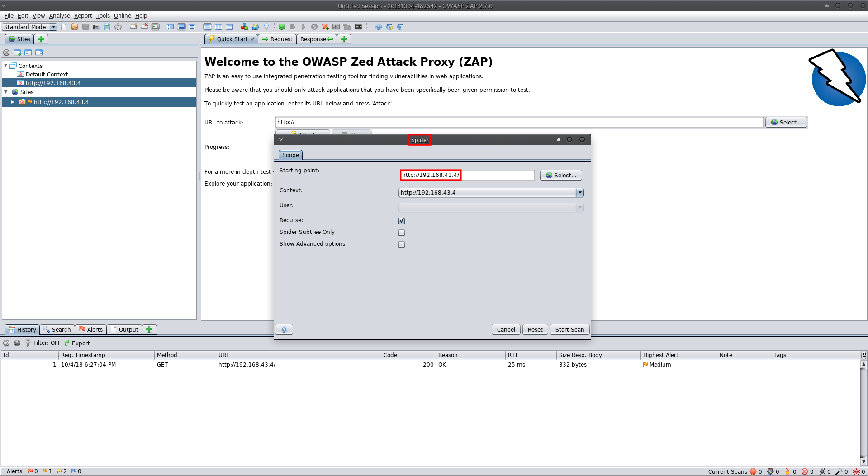Open Session Properties from the toolbar
Screen dimensions: 868x476
click(107, 27)
